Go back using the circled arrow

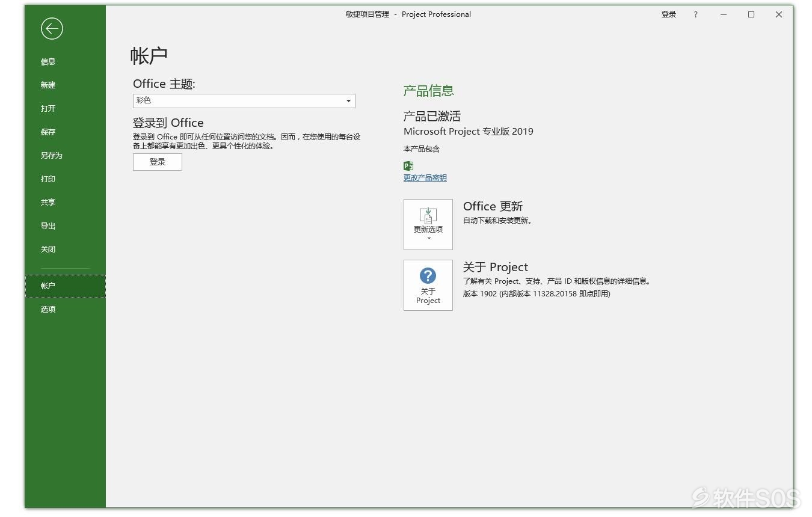pos(52,28)
